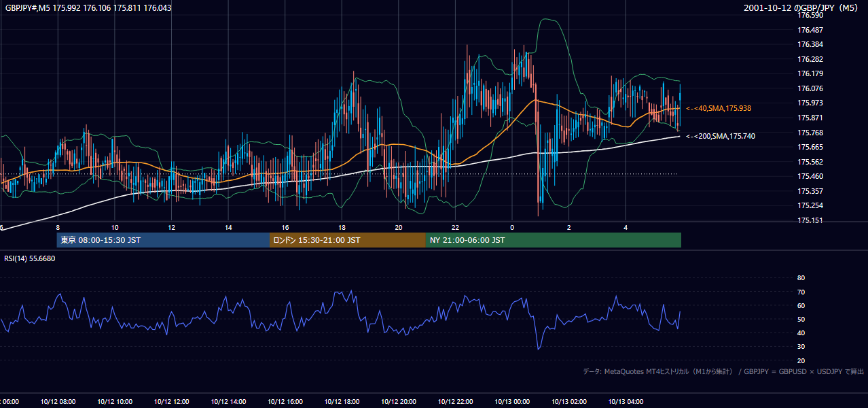This screenshot has height=408, width=868.
Task: Click the 10/12 22:00 time axis label
Action: point(455,402)
